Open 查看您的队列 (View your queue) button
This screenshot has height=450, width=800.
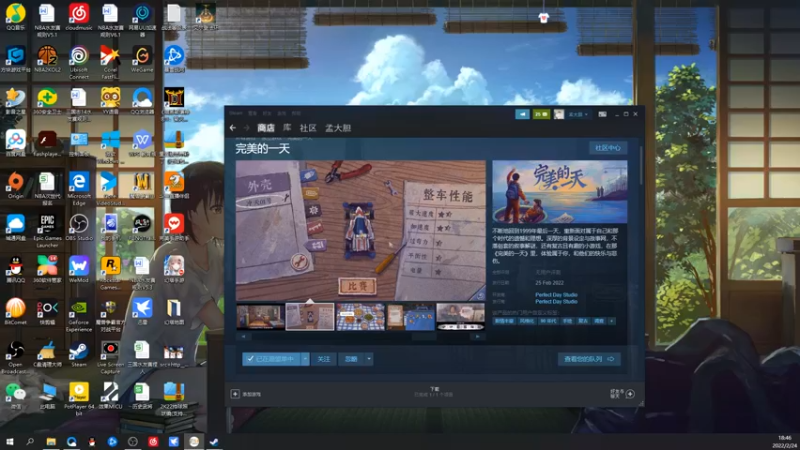[589, 359]
